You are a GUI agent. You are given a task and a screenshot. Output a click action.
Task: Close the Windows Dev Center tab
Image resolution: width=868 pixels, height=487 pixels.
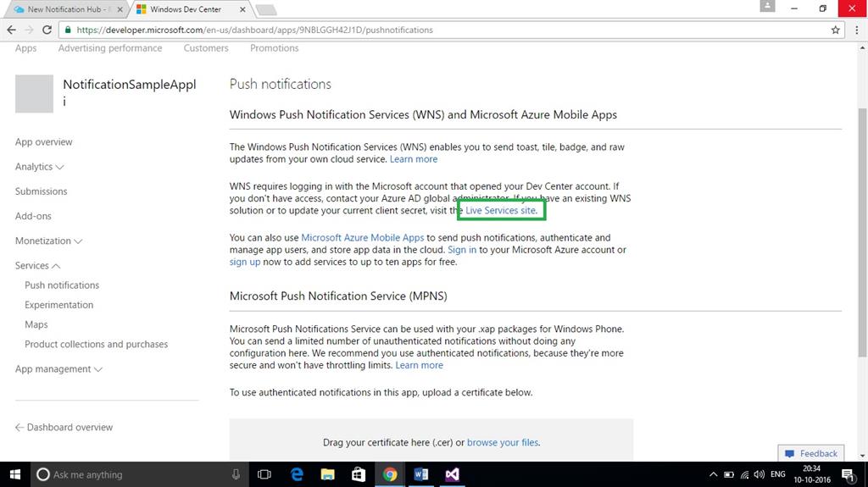(x=242, y=9)
